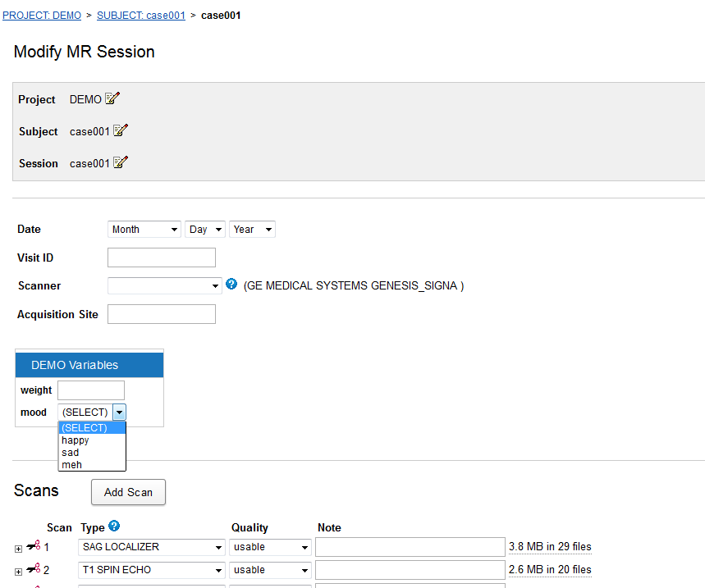Select 'happy' from the mood list

click(76, 440)
